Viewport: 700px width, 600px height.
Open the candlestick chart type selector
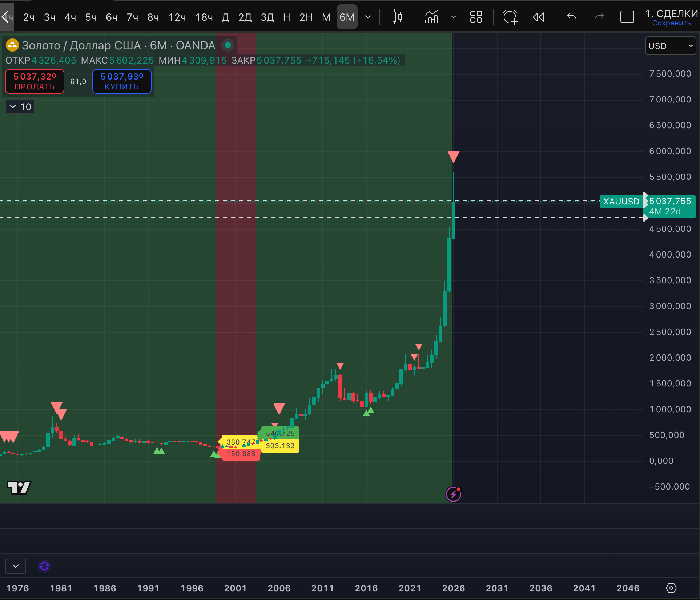(397, 17)
